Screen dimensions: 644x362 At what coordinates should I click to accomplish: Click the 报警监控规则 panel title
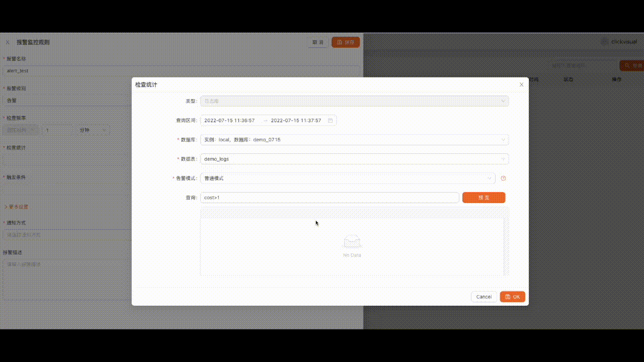point(33,42)
